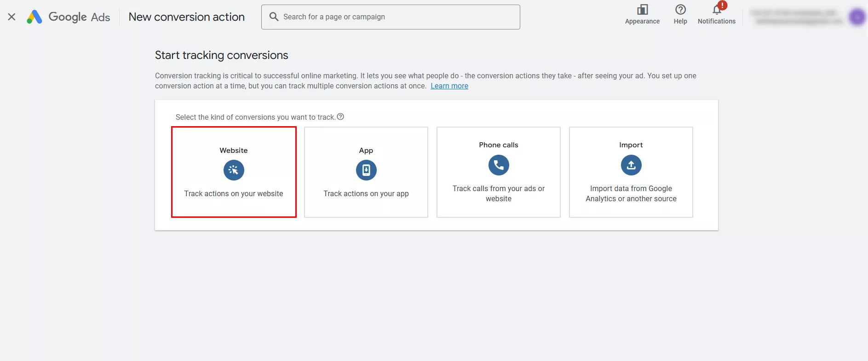The image size is (868, 361).
Task: Click help tooltip beside conversion type prompt
Action: coord(340,117)
